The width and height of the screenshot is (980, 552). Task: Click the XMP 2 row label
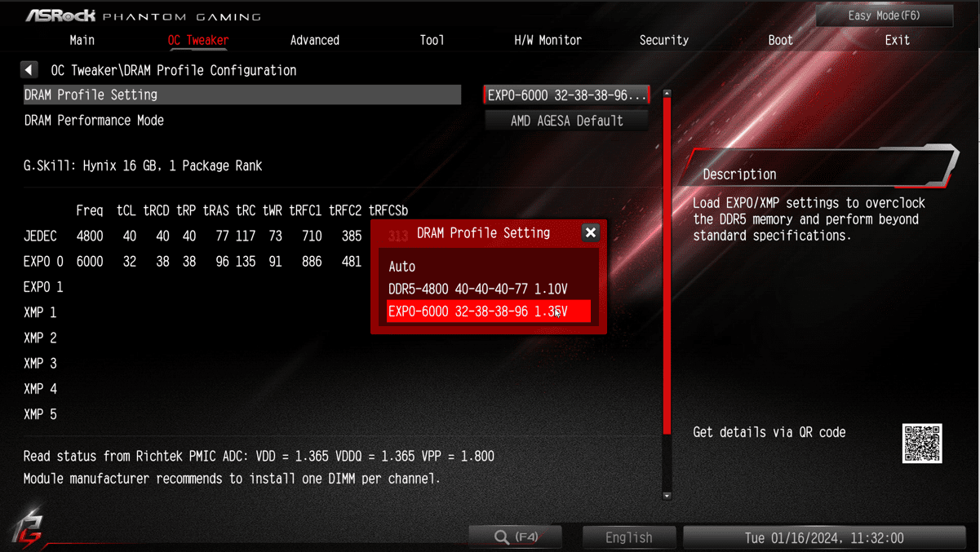[x=40, y=338]
